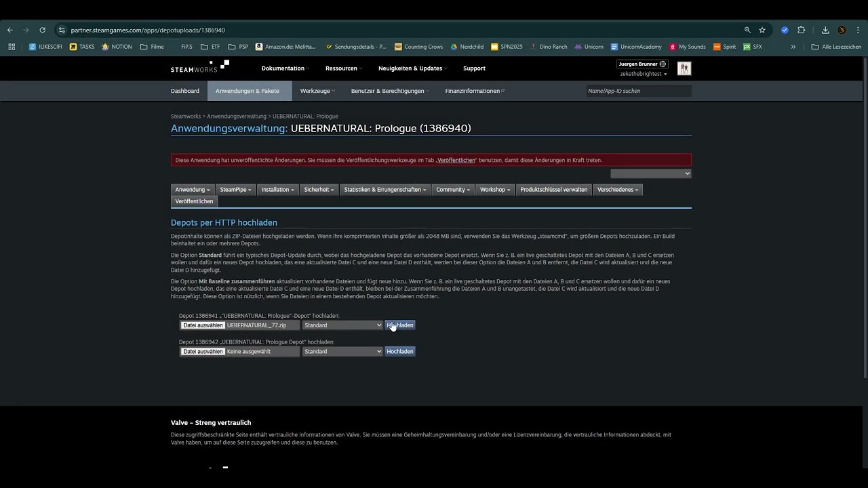
Task: Open the Neuigkeiten & Updates menu
Action: point(412,68)
